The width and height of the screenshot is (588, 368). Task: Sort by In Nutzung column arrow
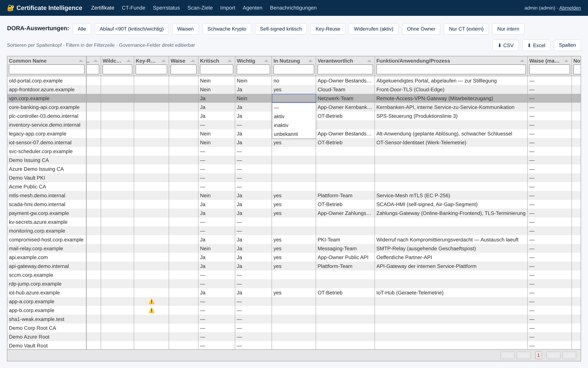click(311, 61)
